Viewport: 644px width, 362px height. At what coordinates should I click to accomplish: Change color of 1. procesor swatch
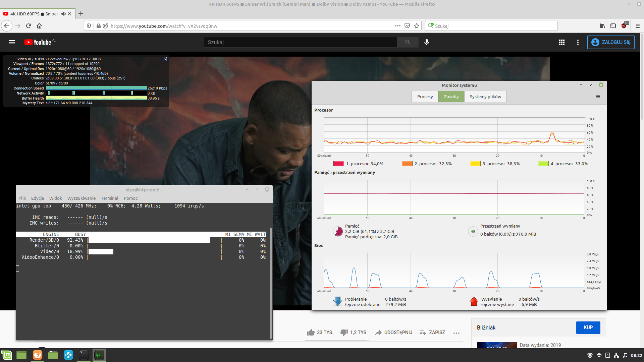pos(338,164)
